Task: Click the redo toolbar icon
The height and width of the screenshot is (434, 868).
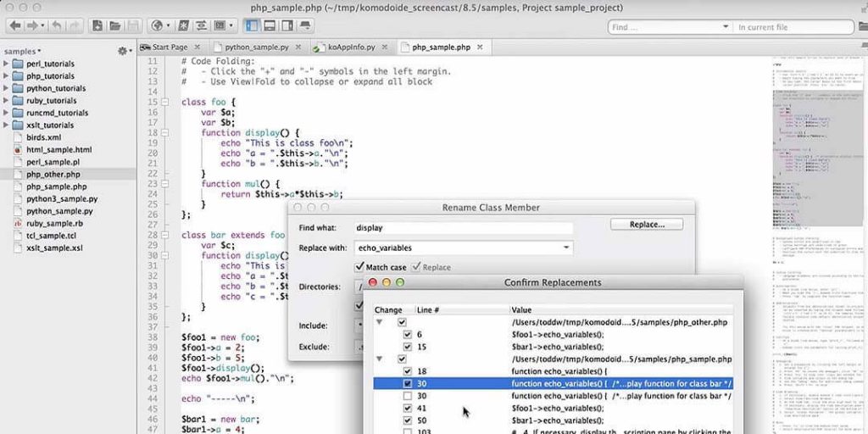Action: point(75,25)
